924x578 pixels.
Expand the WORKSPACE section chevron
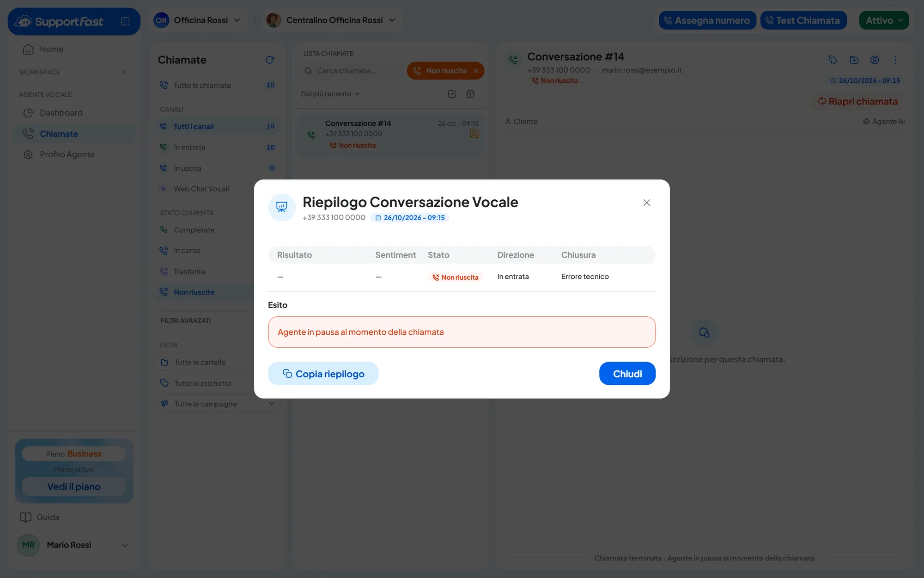pyautogui.click(x=123, y=72)
